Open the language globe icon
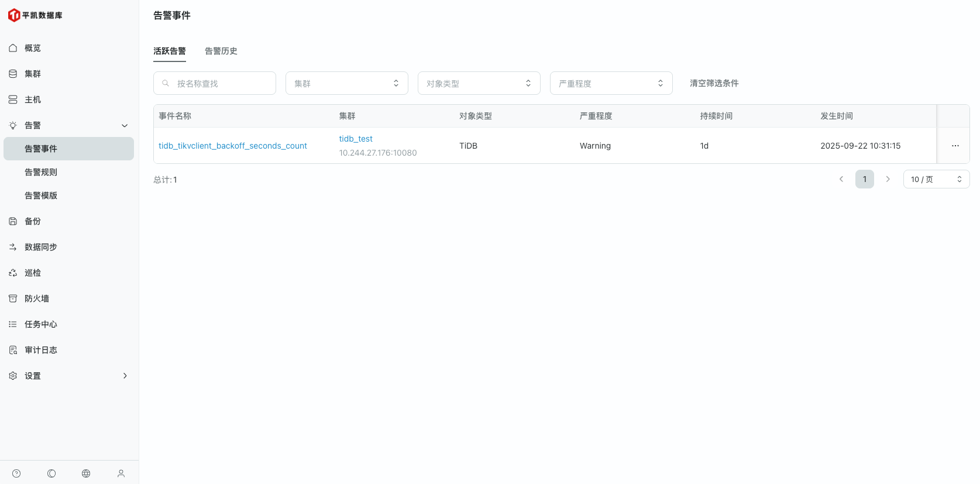Image resolution: width=980 pixels, height=484 pixels. tap(86, 473)
